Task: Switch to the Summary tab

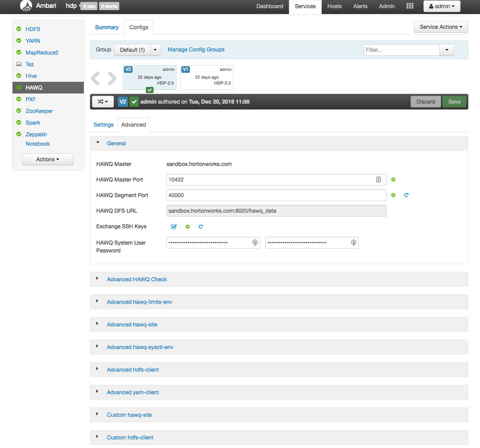Action: (x=106, y=27)
